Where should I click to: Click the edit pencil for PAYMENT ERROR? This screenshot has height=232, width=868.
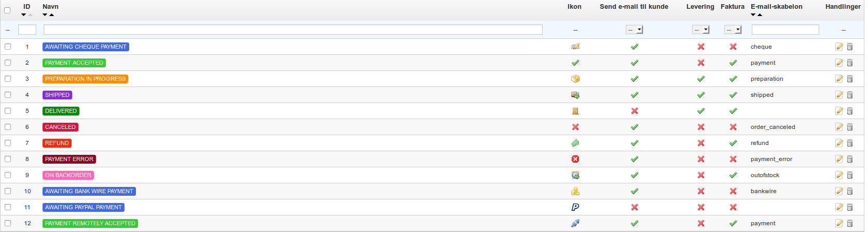point(839,159)
